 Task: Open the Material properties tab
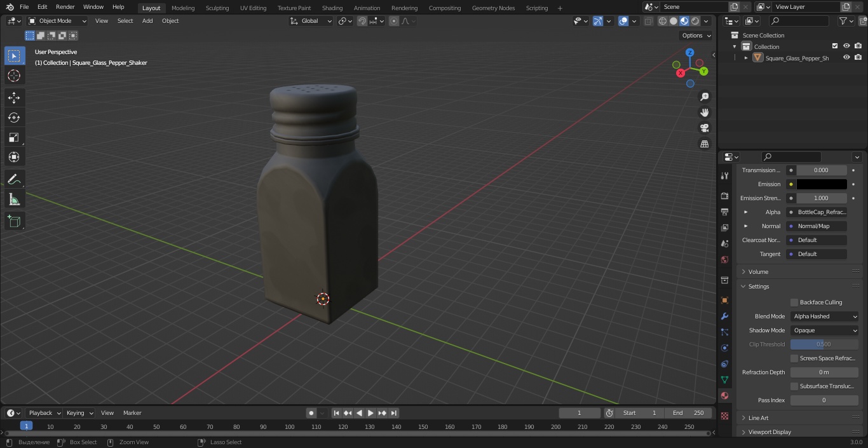(x=724, y=395)
